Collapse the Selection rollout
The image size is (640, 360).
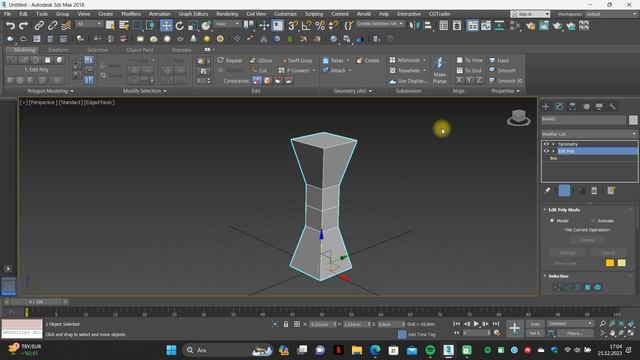[544, 276]
